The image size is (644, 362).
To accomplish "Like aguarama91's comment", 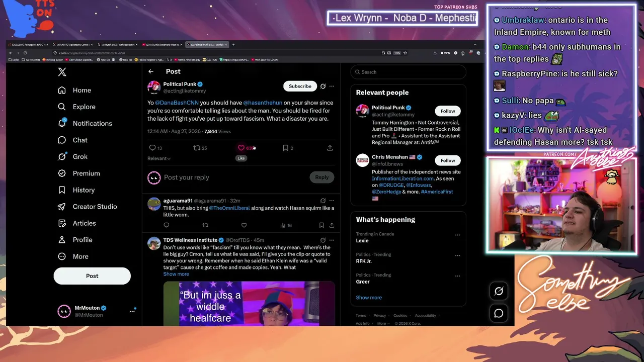I will [244, 225].
